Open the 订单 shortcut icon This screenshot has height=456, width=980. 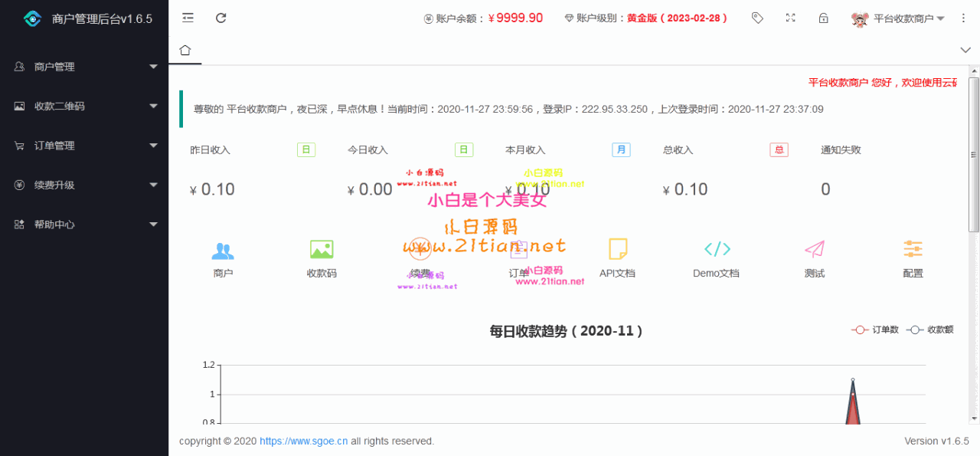519,250
